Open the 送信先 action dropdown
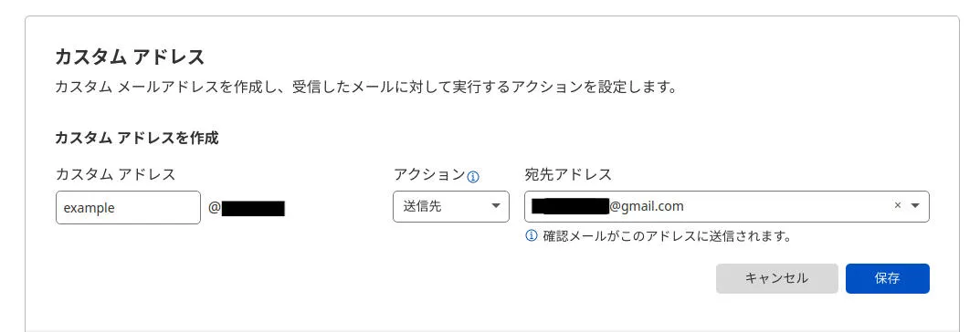The width and height of the screenshot is (980, 332). [x=450, y=206]
